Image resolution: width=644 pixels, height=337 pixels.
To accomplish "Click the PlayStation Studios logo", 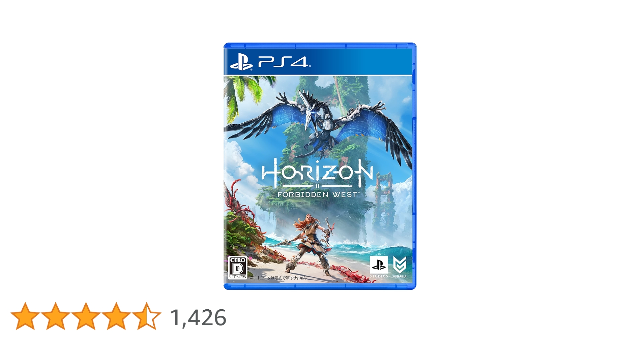I will tap(379, 267).
